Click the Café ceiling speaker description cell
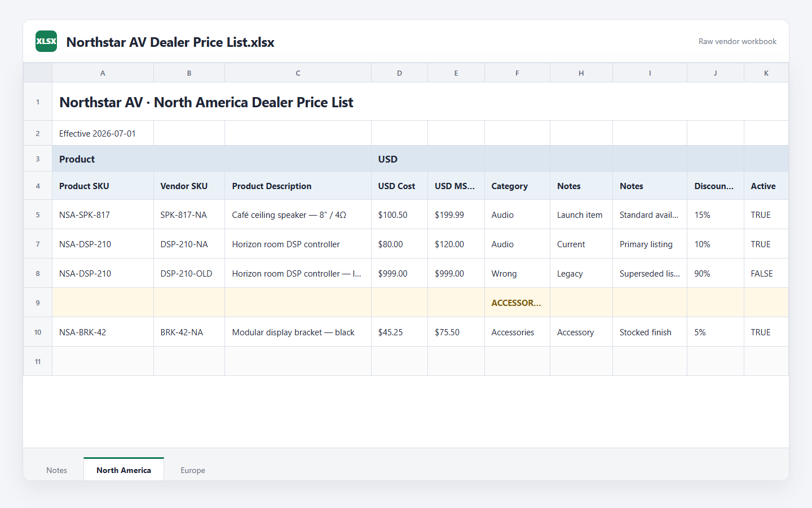 (x=298, y=214)
